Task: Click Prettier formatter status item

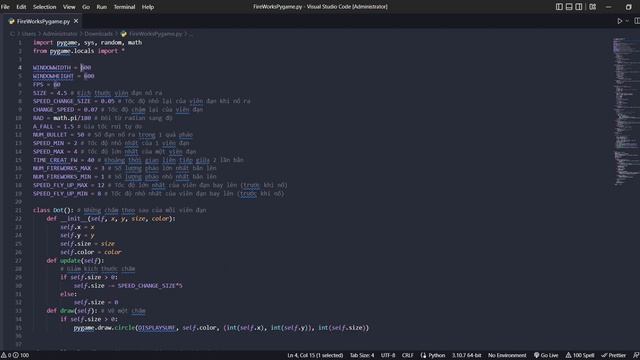Action: tap(613, 355)
